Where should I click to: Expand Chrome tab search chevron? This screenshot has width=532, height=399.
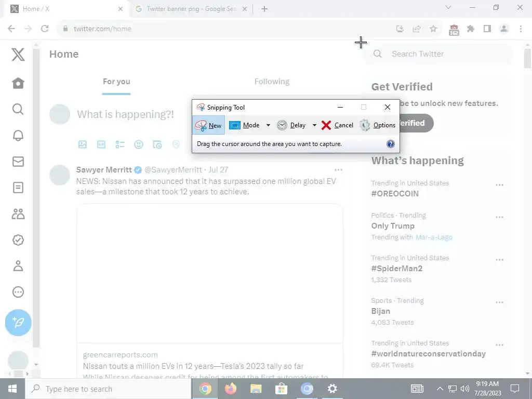[x=448, y=7]
